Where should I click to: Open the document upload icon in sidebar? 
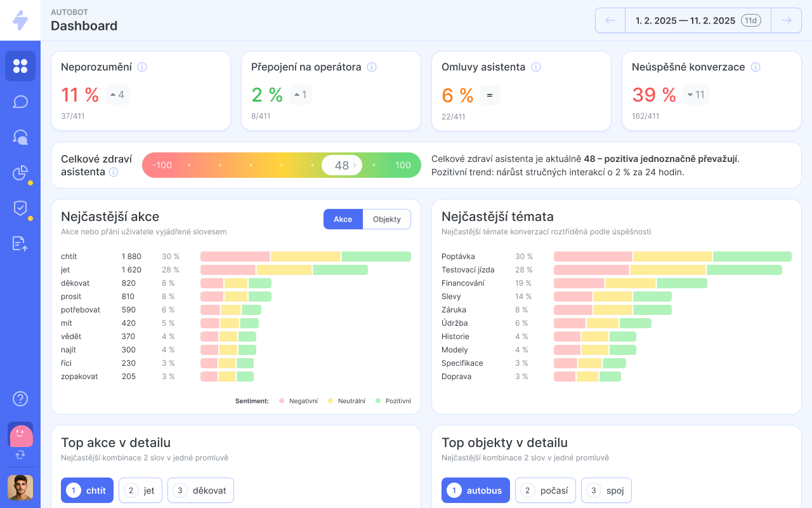[x=20, y=244]
